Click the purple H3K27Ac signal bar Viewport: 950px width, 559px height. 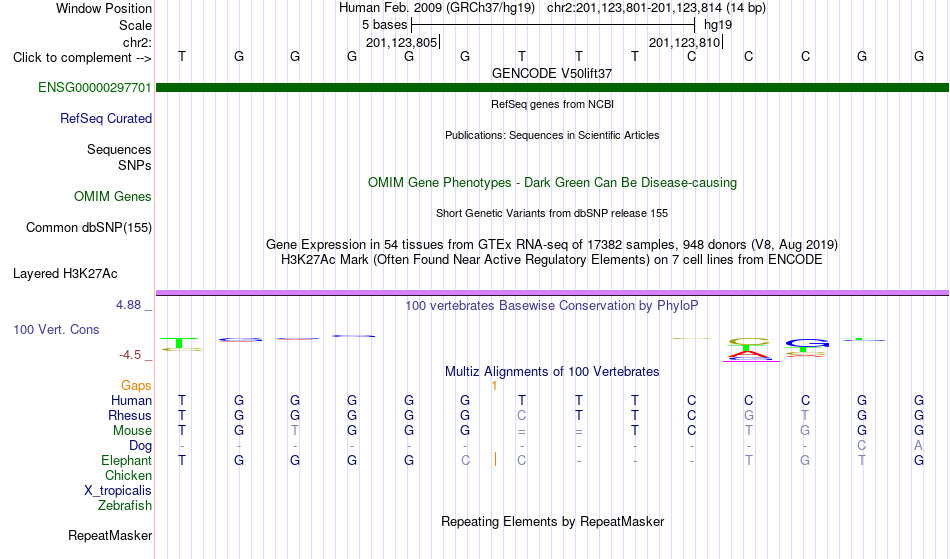553,293
